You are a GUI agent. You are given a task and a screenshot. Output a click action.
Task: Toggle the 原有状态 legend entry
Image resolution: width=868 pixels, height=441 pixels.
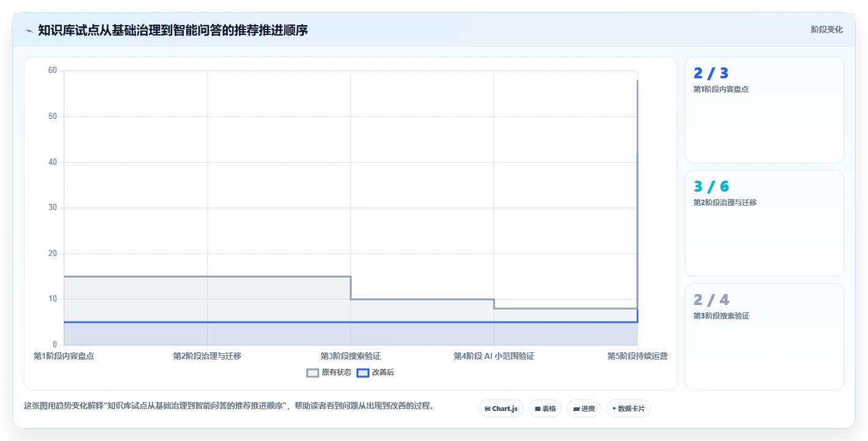(x=329, y=372)
